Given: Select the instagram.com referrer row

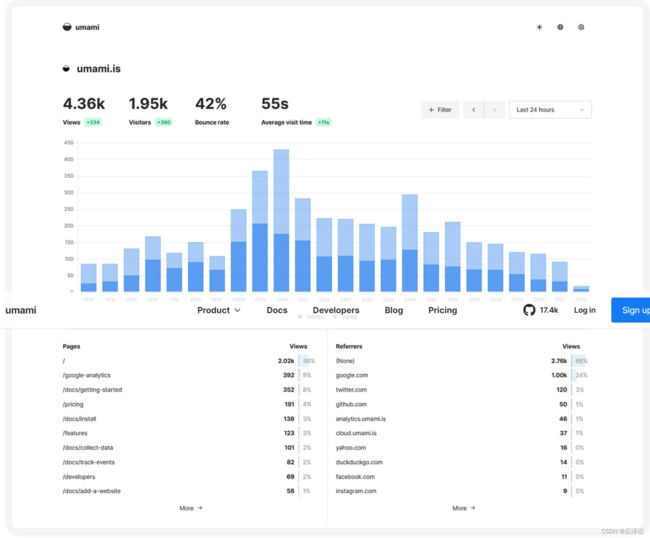Looking at the screenshot, I should coord(462,491).
